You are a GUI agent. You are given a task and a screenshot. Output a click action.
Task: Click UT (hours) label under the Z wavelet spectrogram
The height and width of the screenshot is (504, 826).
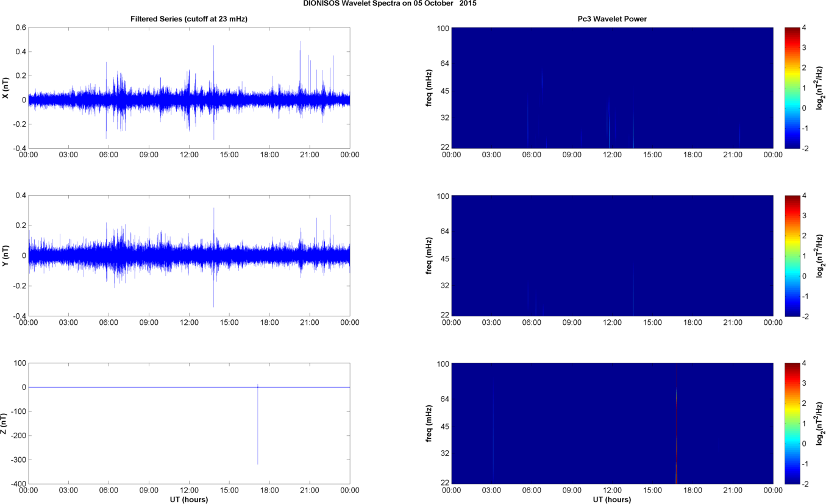click(x=612, y=499)
